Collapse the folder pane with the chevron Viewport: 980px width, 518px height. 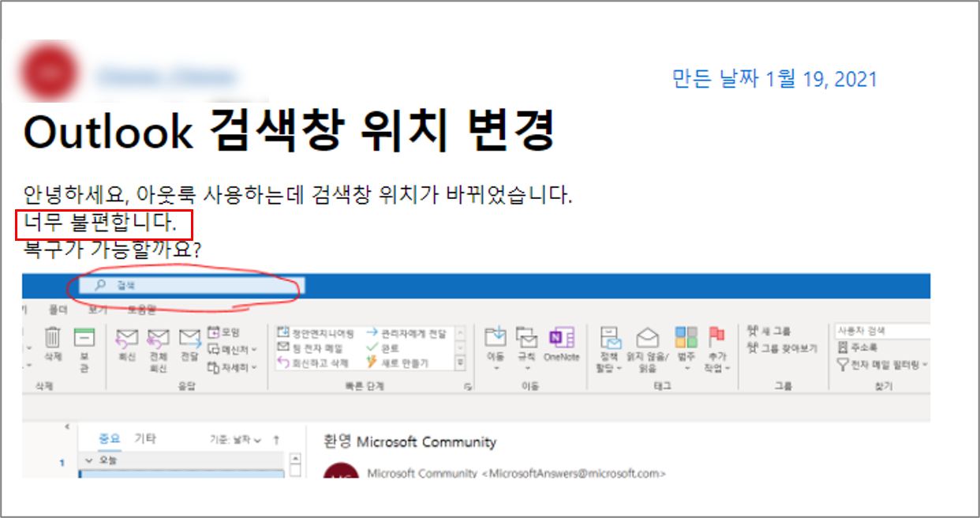(66, 426)
